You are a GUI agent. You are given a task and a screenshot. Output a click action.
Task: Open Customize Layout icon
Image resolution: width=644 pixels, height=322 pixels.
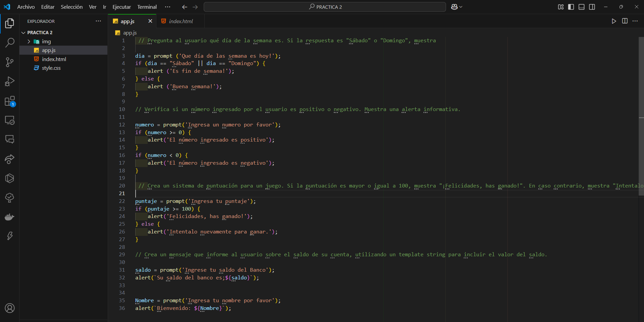pos(561,7)
